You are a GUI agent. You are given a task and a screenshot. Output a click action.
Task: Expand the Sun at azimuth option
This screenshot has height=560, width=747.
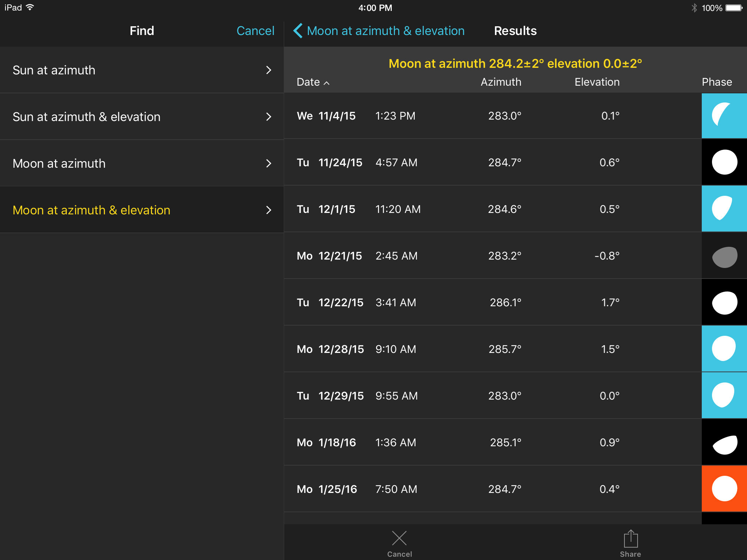point(268,70)
